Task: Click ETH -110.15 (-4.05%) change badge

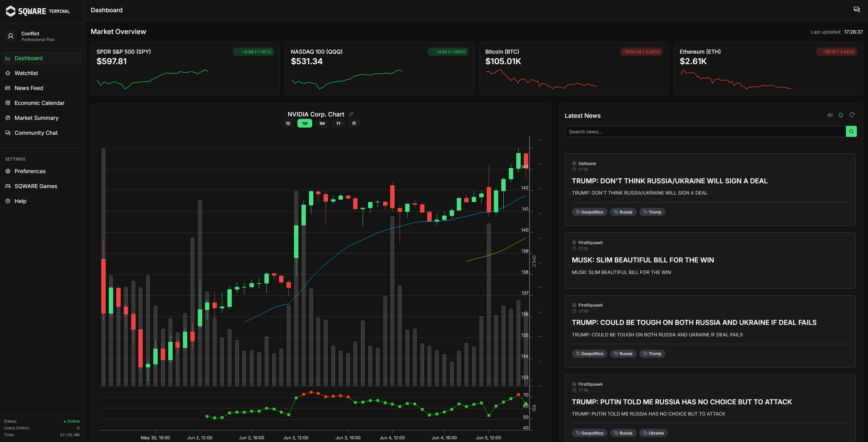Action: [837, 52]
